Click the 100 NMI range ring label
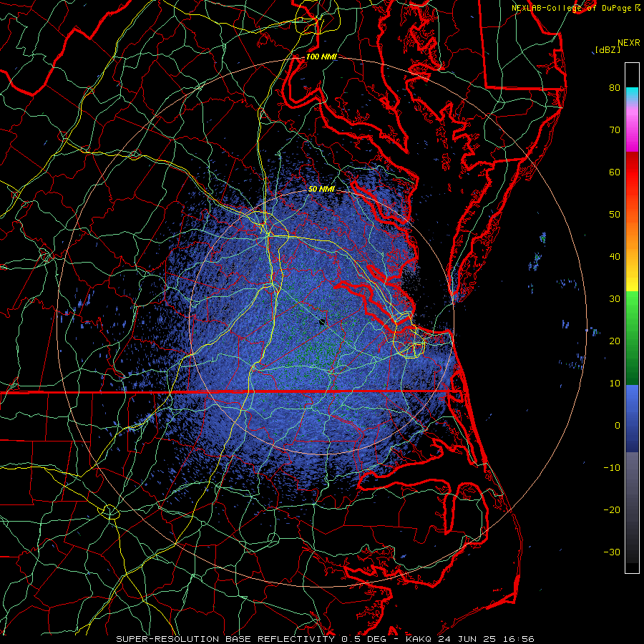644x644 pixels. tap(321, 57)
